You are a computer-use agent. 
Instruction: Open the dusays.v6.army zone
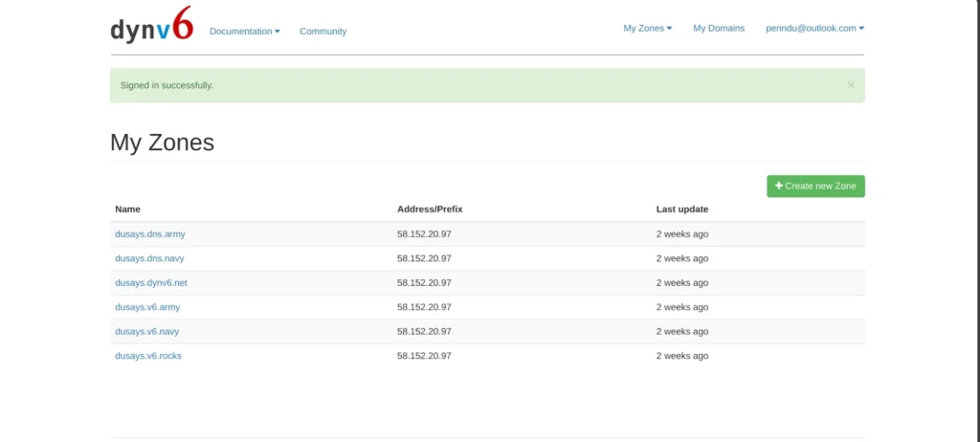pyautogui.click(x=147, y=307)
